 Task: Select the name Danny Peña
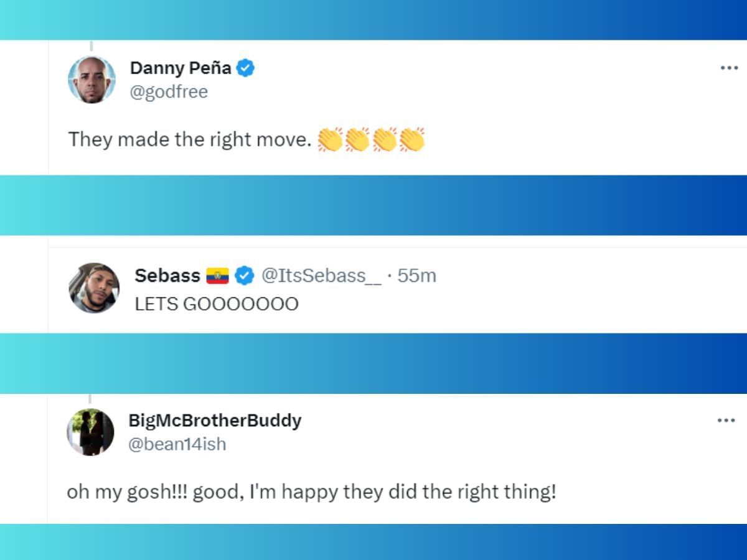pyautogui.click(x=181, y=68)
